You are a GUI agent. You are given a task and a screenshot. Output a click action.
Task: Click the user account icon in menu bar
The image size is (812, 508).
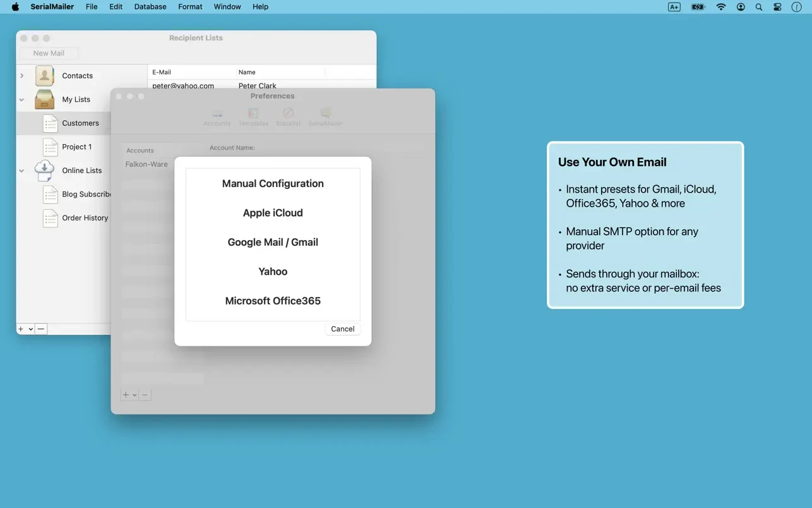point(741,7)
